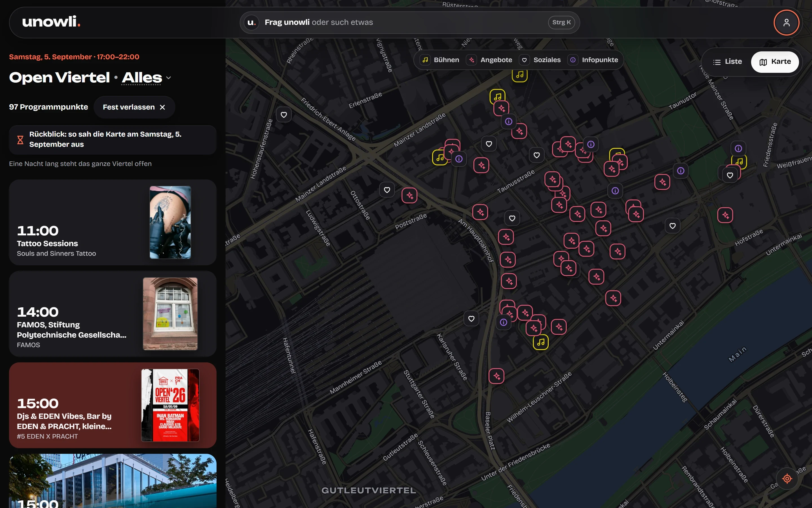Toggle the Infopunkte filter
The width and height of the screenshot is (812, 508).
593,60
